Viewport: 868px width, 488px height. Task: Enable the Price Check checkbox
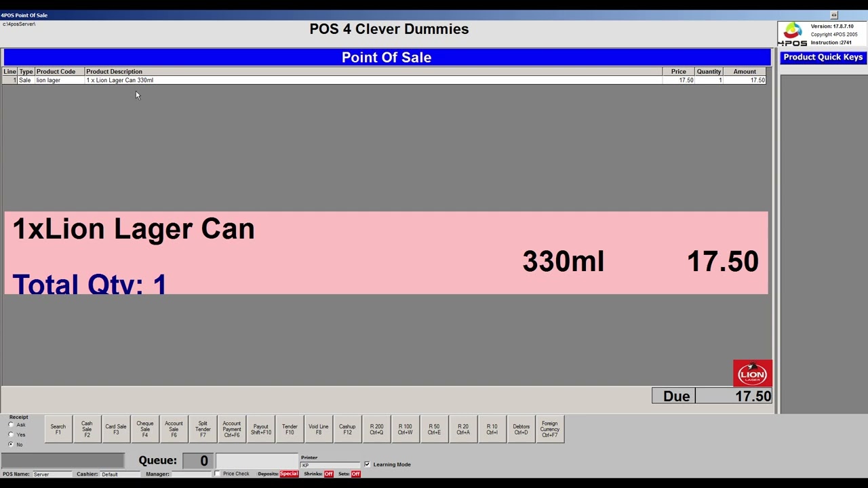click(218, 474)
